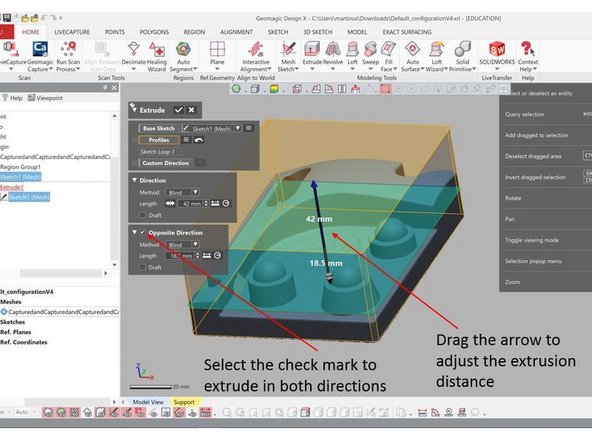Flip the extrude direction arrows icon
592x444 pixels.
pyautogui.click(x=170, y=204)
